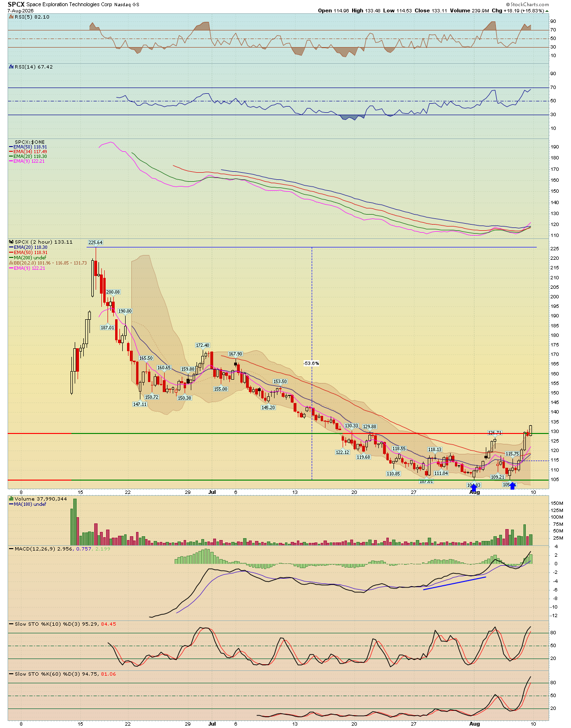This screenshot has height=728, width=571.
Task: Click the SPCX:$ONE ratio panel title
Action: [30, 142]
